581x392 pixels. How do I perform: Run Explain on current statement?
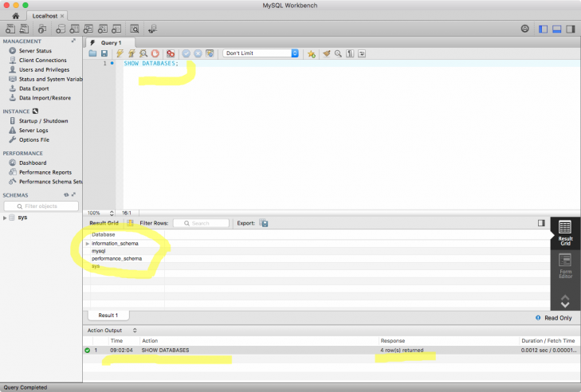pos(143,53)
